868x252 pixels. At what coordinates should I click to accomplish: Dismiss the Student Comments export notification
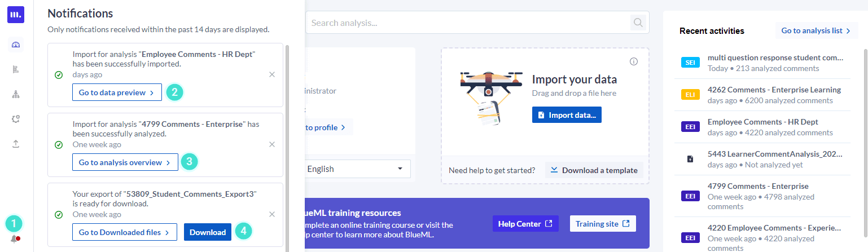pyautogui.click(x=272, y=214)
